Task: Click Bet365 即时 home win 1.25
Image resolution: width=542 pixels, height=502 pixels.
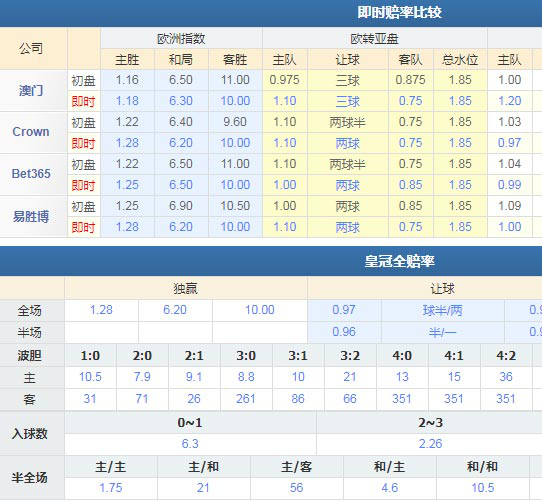Action: coord(127,185)
